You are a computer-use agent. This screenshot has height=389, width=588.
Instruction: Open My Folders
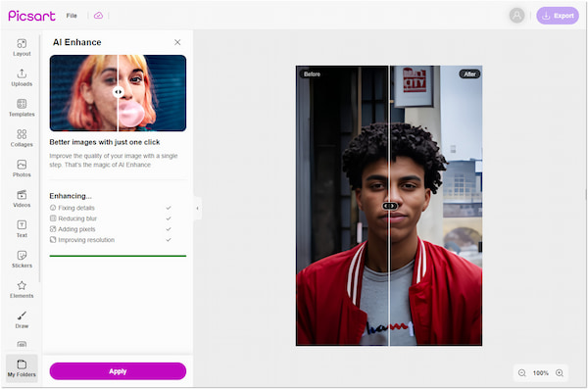pyautogui.click(x=22, y=368)
